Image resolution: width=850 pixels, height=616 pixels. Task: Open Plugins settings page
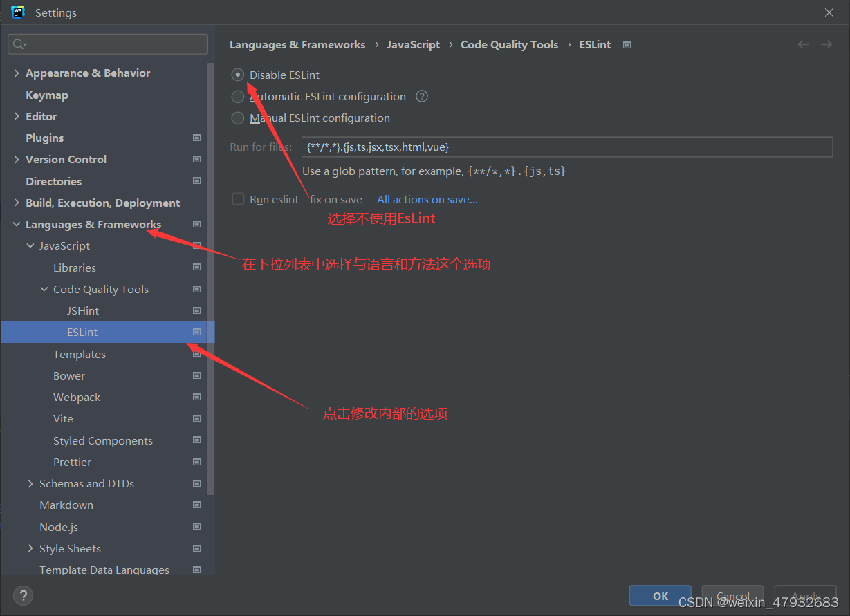coord(45,138)
